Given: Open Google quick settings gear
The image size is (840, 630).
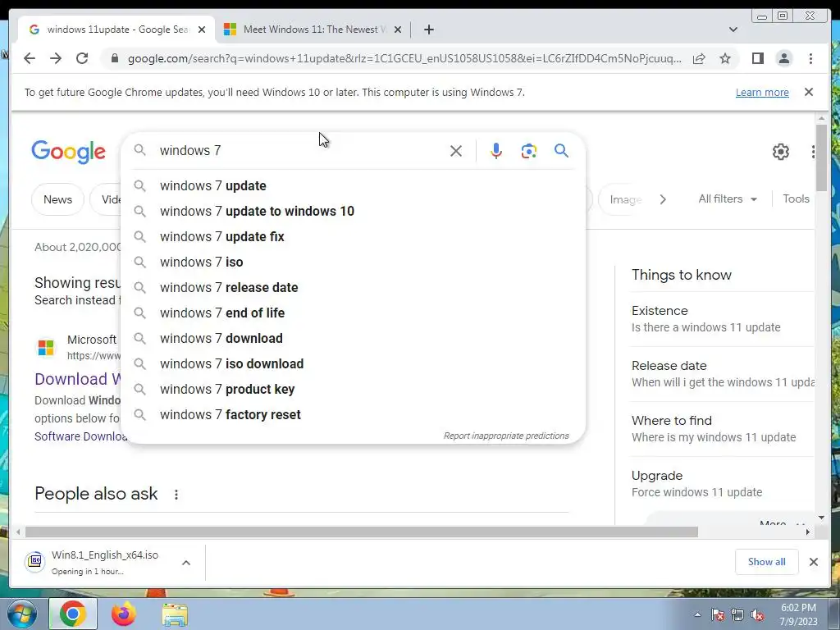Looking at the screenshot, I should point(781,152).
